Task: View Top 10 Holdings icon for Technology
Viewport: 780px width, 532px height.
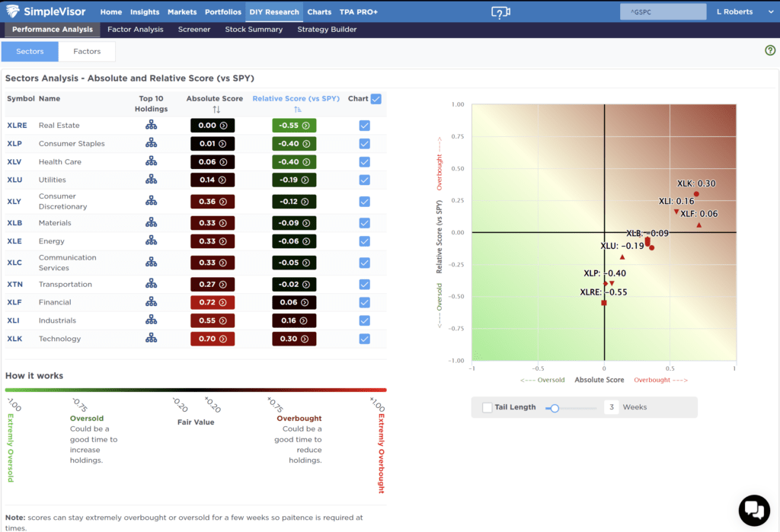Action: tap(151, 339)
